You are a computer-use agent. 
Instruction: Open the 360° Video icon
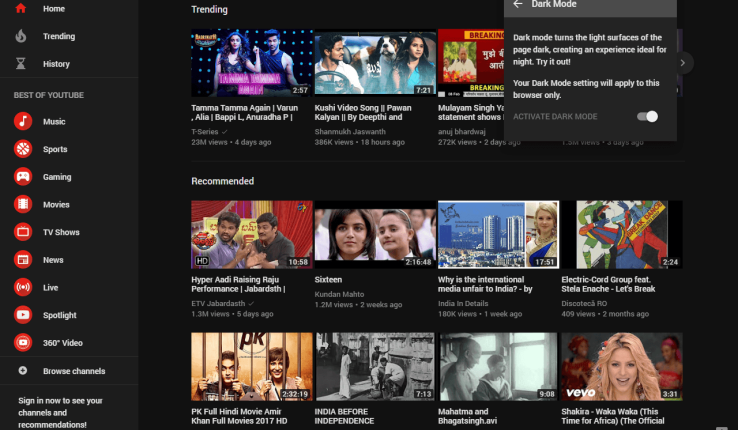(x=23, y=343)
